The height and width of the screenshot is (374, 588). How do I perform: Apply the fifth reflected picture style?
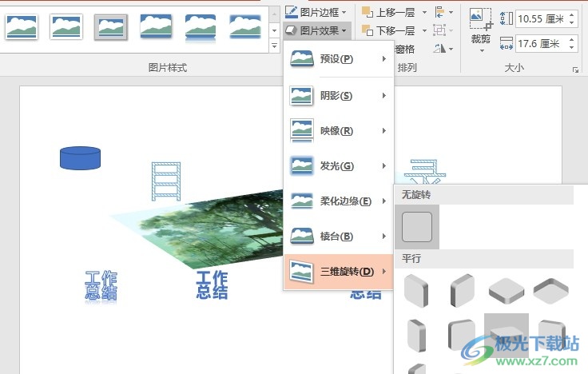[x=201, y=26]
